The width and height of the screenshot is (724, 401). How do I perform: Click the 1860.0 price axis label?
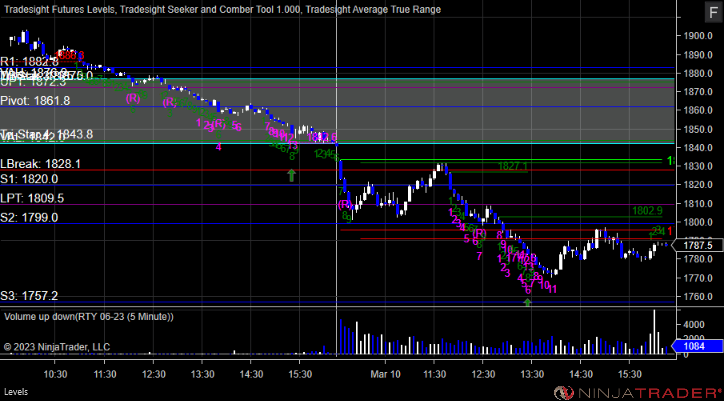pyautogui.click(x=697, y=110)
